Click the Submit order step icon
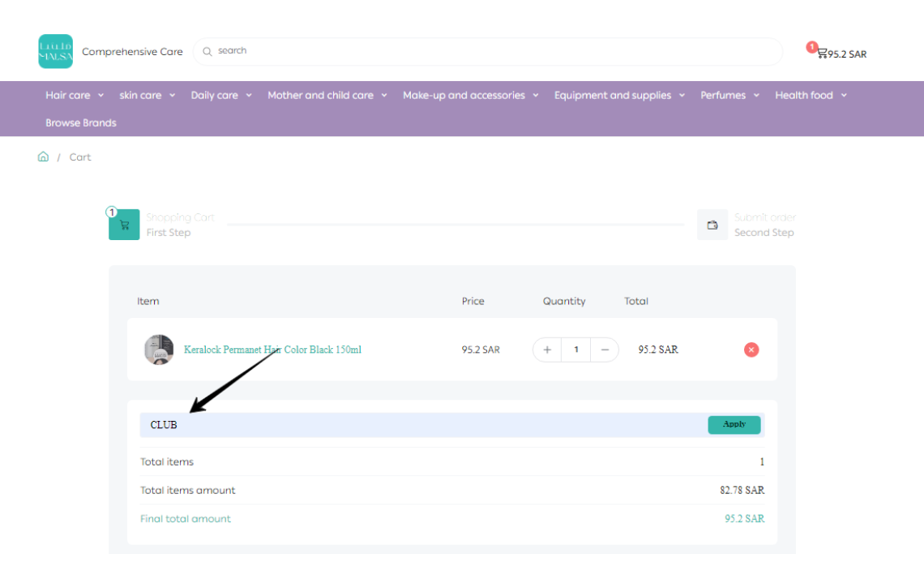This screenshot has width=924, height=584. (712, 225)
